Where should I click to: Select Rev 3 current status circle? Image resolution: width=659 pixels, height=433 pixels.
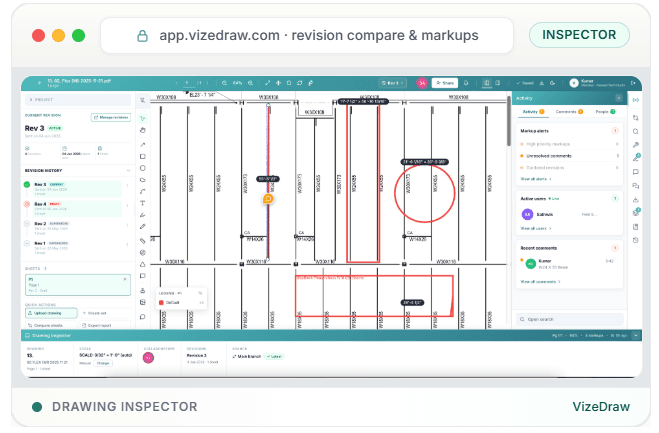tap(27, 185)
